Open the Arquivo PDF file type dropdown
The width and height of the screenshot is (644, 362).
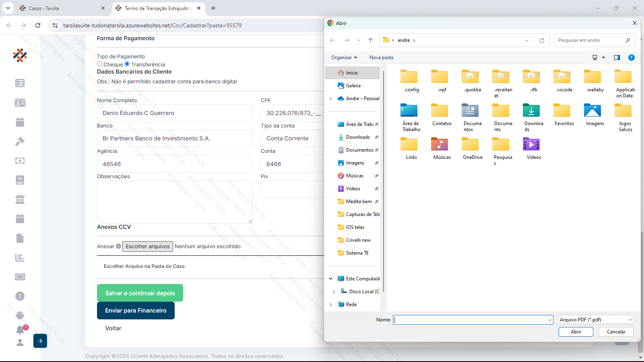(x=596, y=320)
